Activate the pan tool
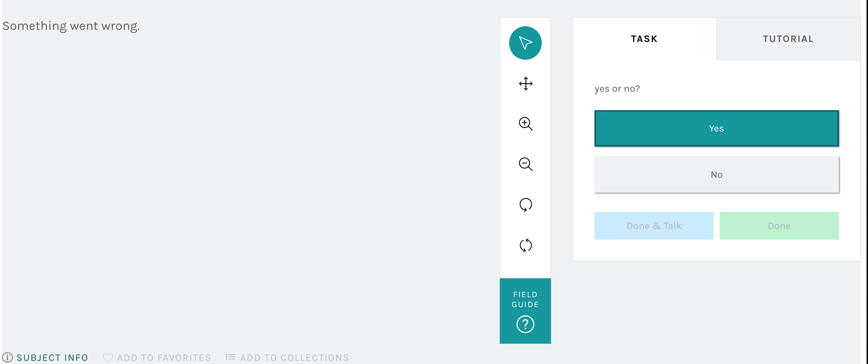This screenshot has width=868, height=364. point(525,84)
